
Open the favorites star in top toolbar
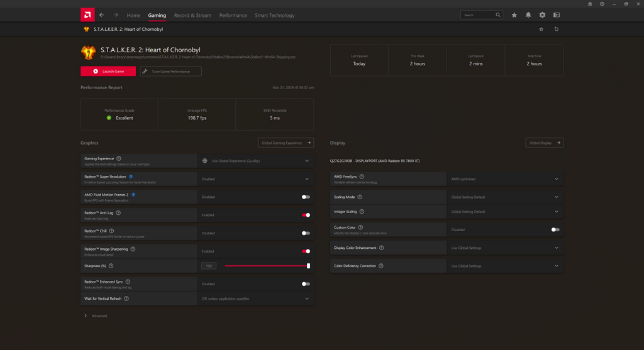514,15
